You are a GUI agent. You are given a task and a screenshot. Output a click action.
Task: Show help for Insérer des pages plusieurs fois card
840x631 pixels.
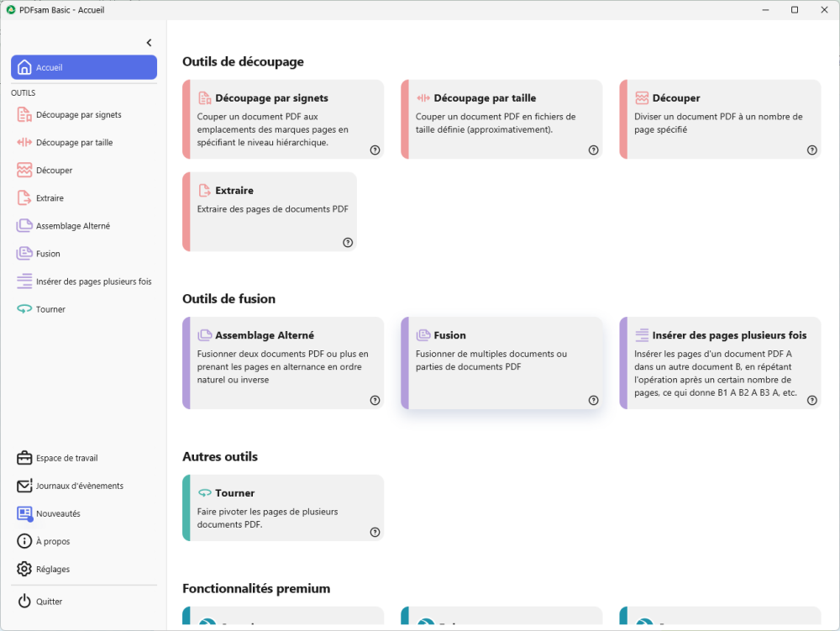tap(812, 400)
